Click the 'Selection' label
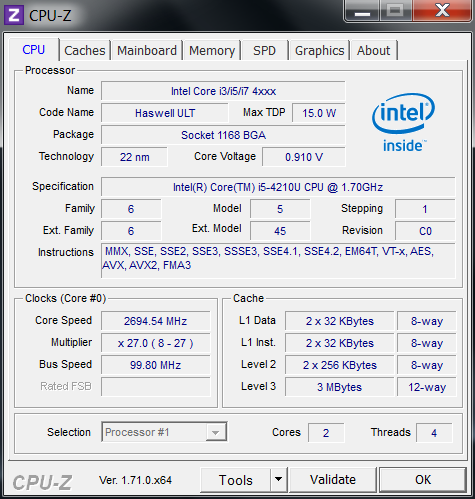Viewport: 475px width, 499px height. pos(69,432)
